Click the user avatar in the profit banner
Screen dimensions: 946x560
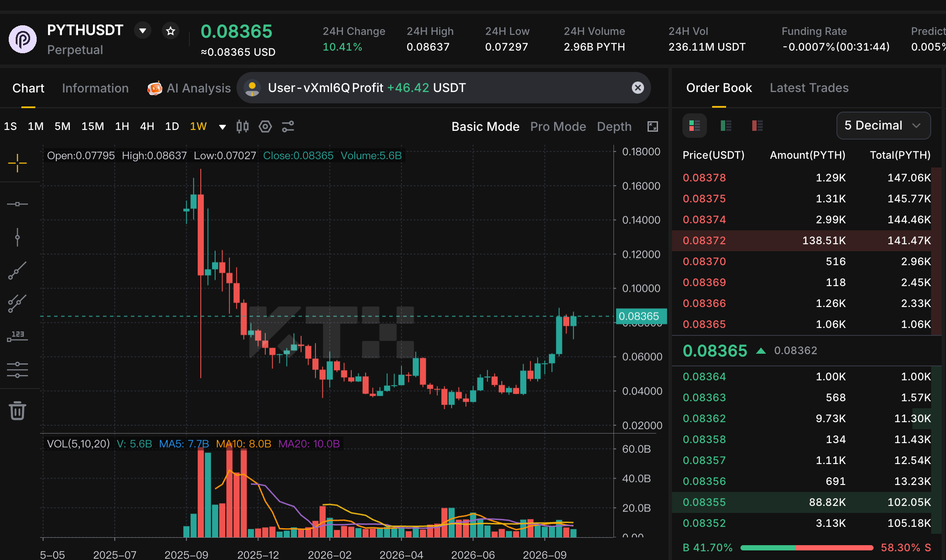(252, 88)
